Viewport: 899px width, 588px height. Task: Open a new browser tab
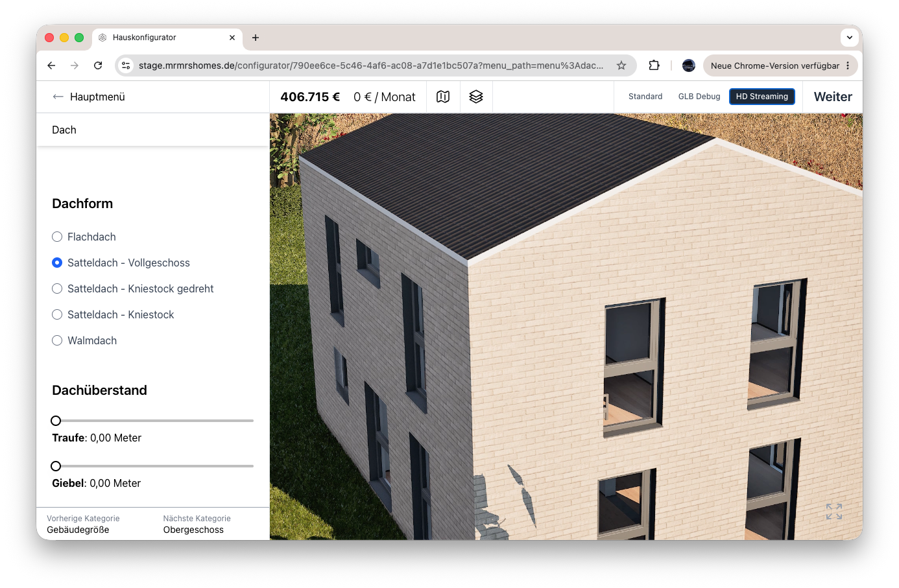point(256,38)
